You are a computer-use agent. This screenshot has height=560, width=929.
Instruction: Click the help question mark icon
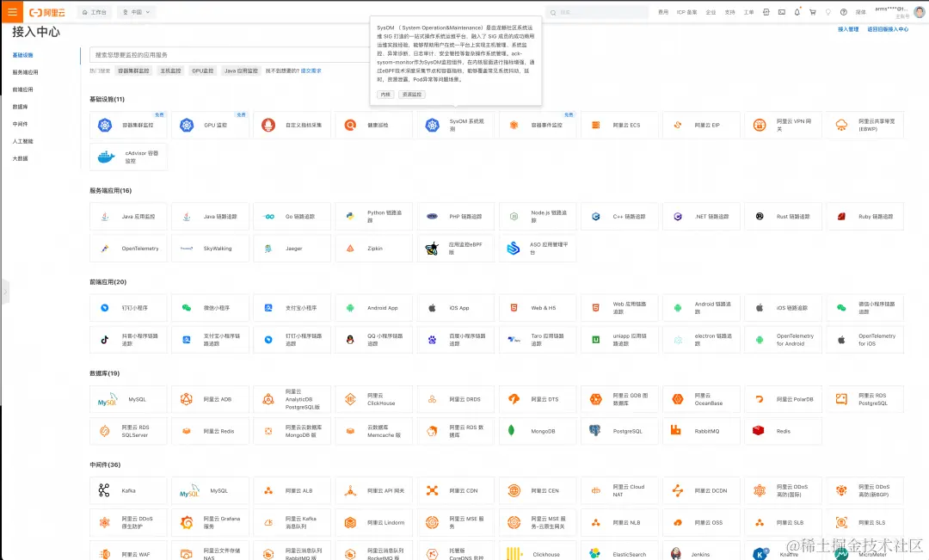coord(843,12)
